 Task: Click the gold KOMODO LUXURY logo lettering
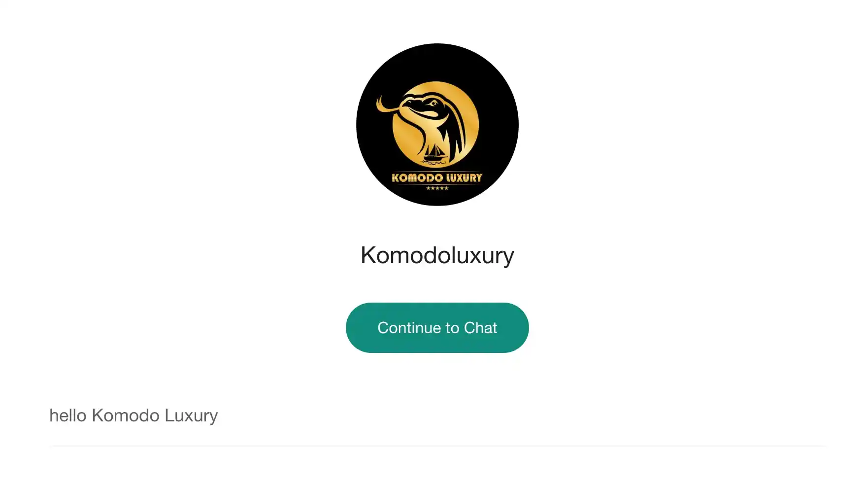437,177
